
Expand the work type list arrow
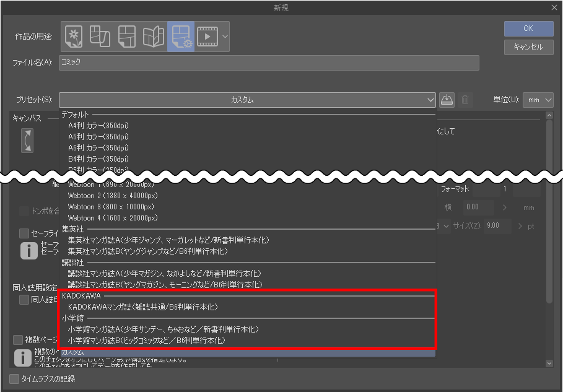coord(225,37)
